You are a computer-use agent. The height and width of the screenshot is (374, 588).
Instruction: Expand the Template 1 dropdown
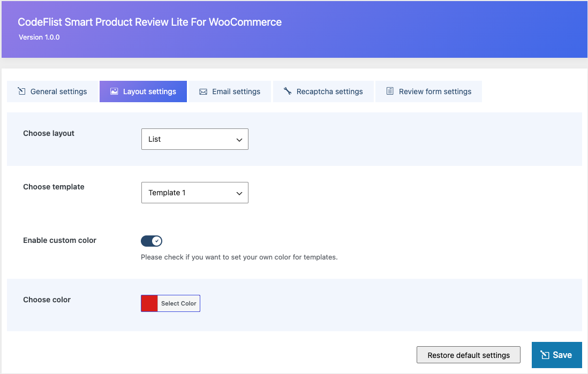pyautogui.click(x=194, y=193)
